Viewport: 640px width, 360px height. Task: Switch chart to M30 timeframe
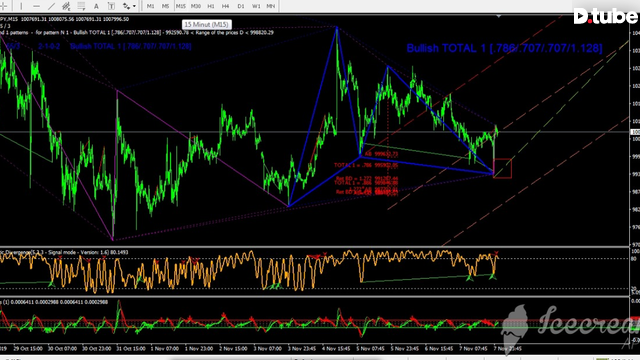tap(196, 6)
